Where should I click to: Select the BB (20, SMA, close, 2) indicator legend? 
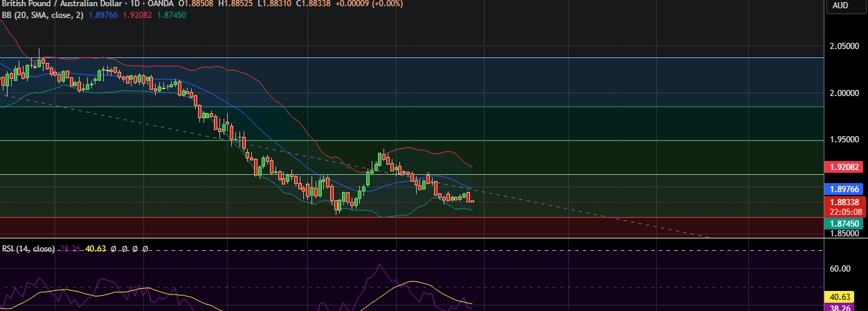point(42,15)
